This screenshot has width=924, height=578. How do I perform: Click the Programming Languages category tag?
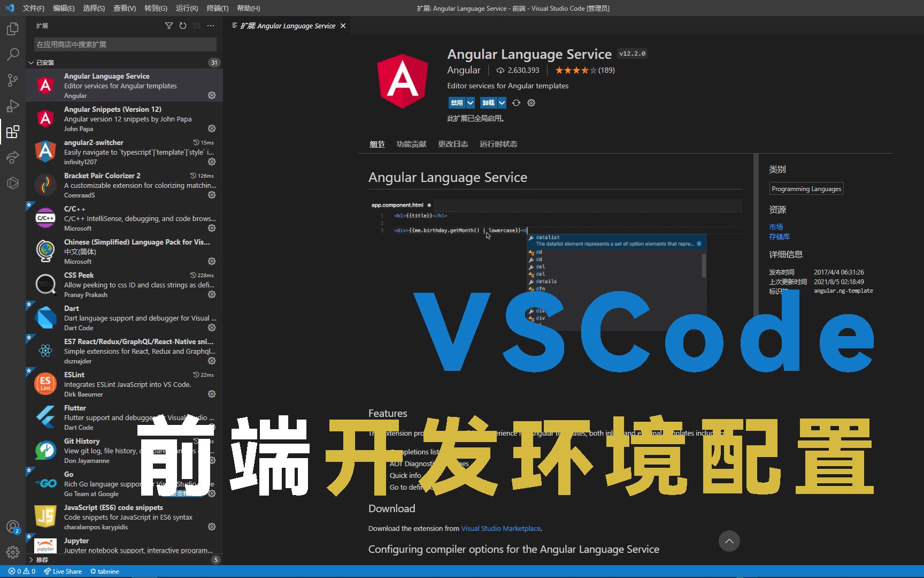tap(806, 189)
